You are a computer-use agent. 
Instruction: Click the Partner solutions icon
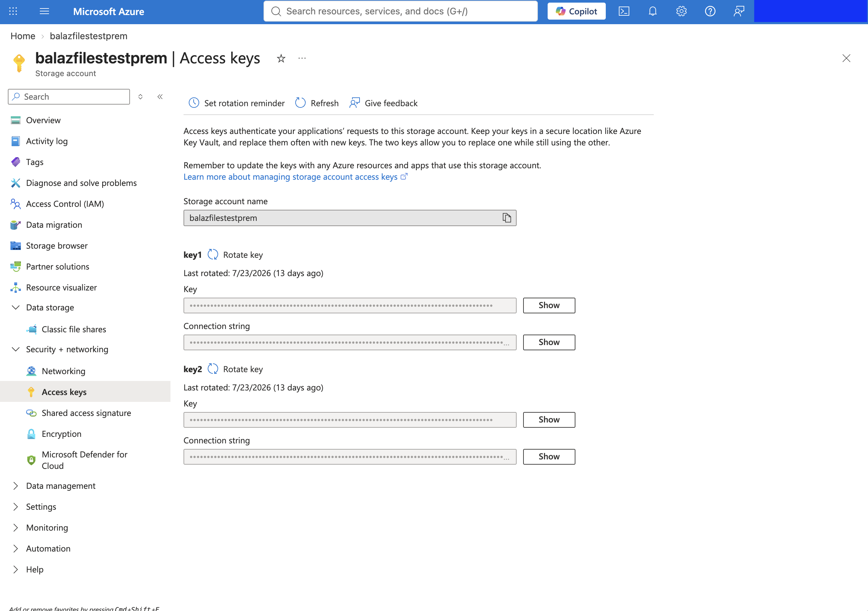click(15, 267)
